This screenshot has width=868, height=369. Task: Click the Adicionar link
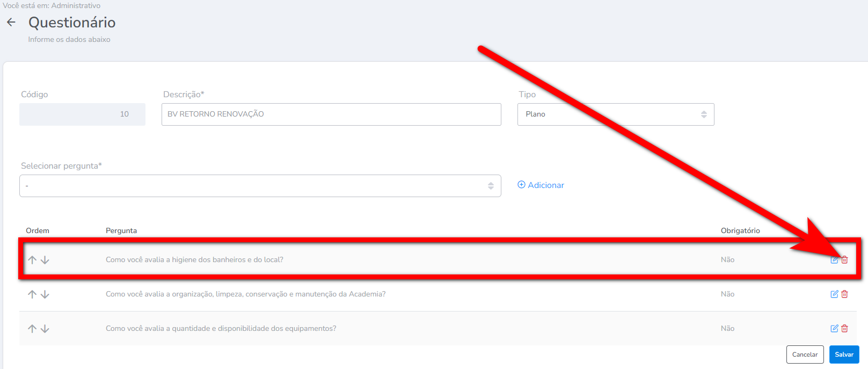coord(541,185)
